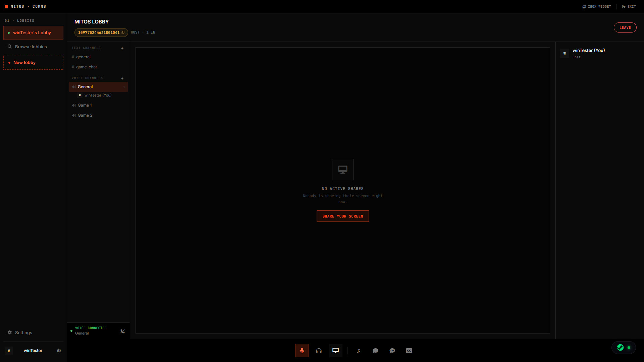Screen dimensions: 644x362
Task: Copy the lobby ID 109775244631801041
Action: pyautogui.click(x=101, y=33)
